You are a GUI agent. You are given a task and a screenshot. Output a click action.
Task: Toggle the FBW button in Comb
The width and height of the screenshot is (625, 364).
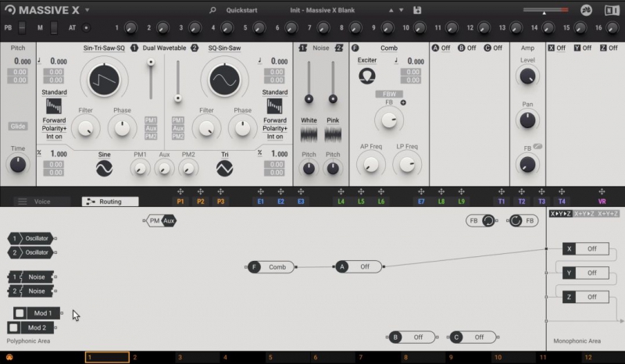tap(389, 94)
